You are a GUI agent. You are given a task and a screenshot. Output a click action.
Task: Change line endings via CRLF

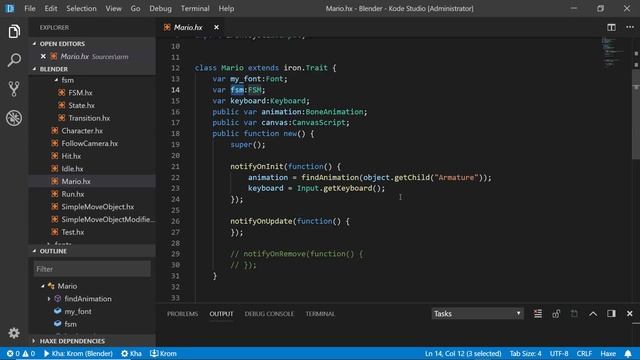(x=584, y=353)
